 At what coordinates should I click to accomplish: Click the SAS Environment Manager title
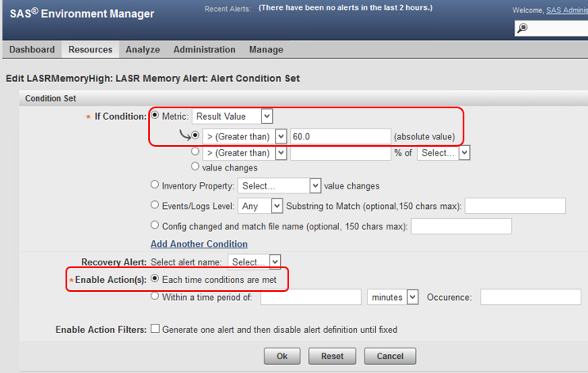pyautogui.click(x=82, y=13)
